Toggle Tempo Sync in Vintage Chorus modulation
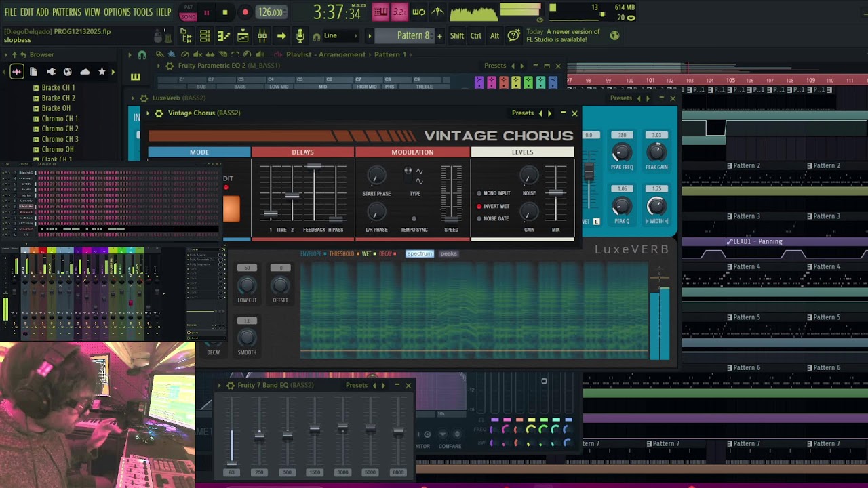868x488 pixels. [414, 219]
